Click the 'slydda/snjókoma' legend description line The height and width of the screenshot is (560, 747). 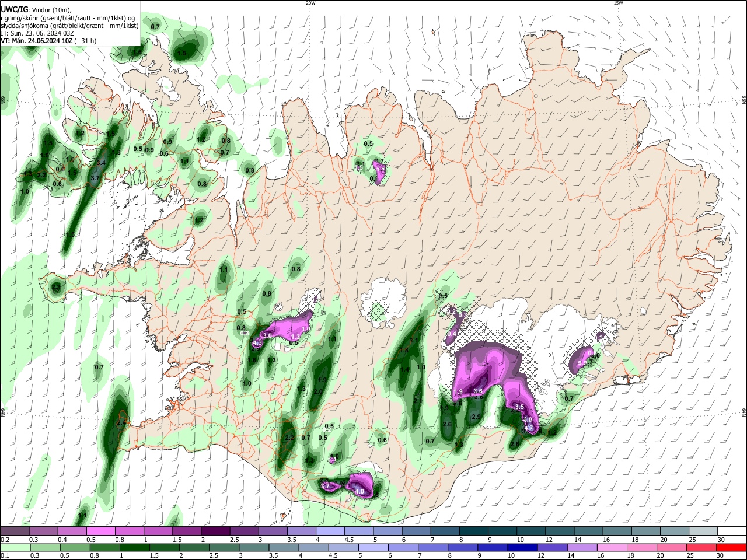point(69,26)
